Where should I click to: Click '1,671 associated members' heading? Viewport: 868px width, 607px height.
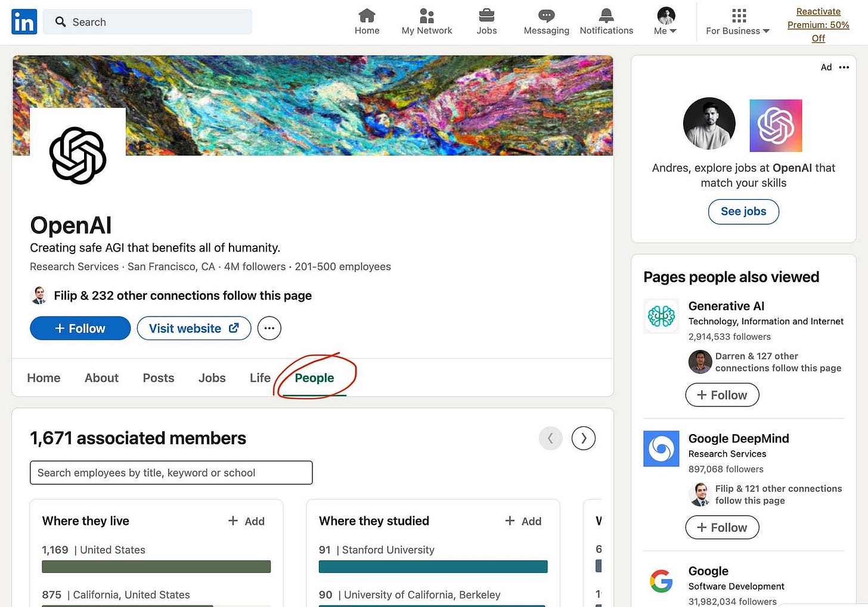138,438
